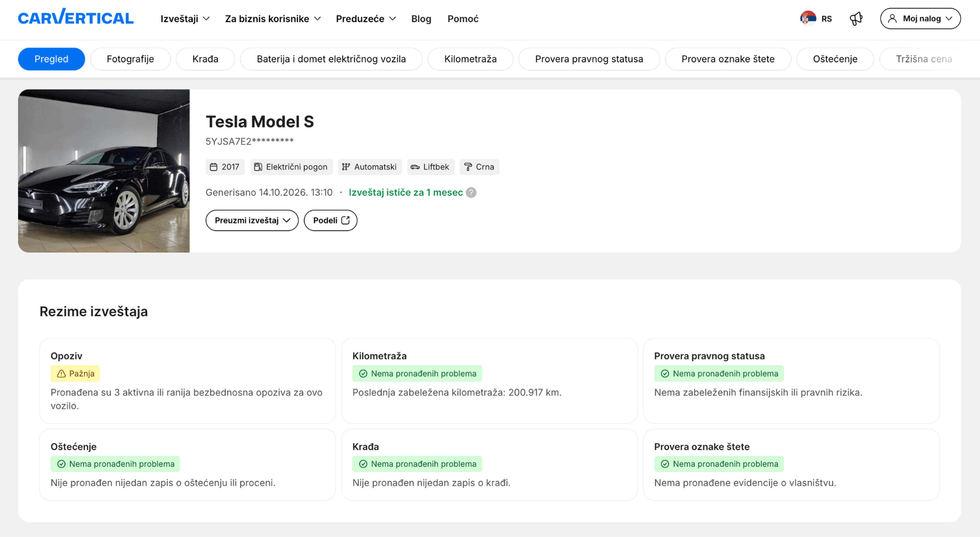Click the fuel icon beside Električni pogon
This screenshot has width=980, height=537.
(258, 167)
